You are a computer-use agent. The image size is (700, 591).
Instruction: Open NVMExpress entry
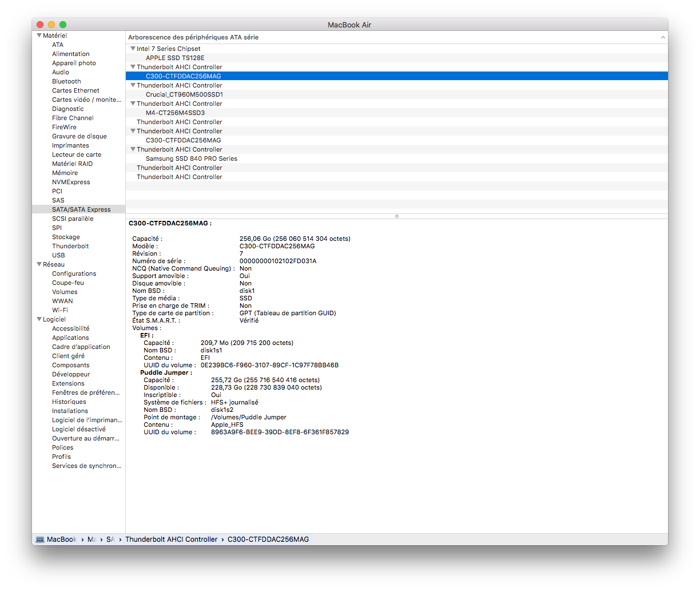coord(71,182)
